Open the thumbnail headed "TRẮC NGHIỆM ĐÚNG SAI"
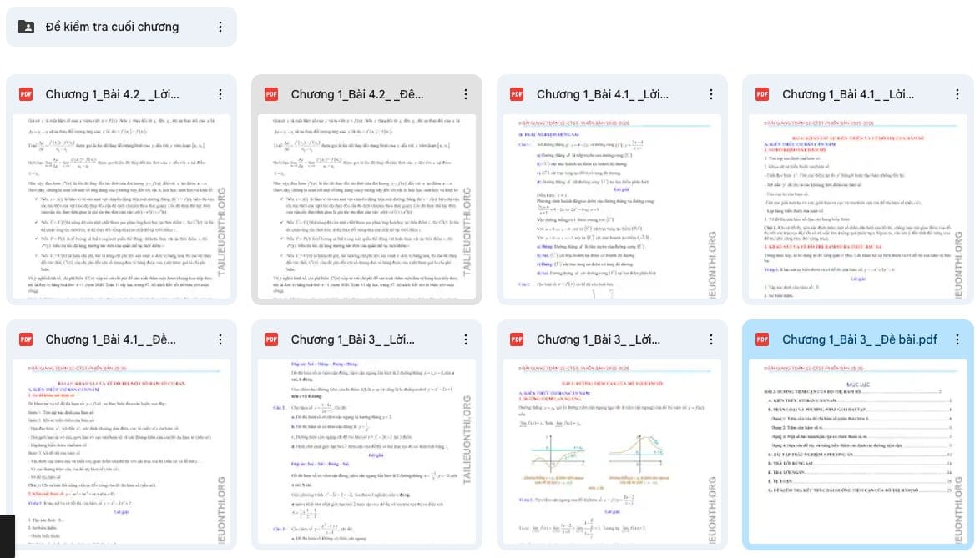The image size is (980, 558). 612,207
